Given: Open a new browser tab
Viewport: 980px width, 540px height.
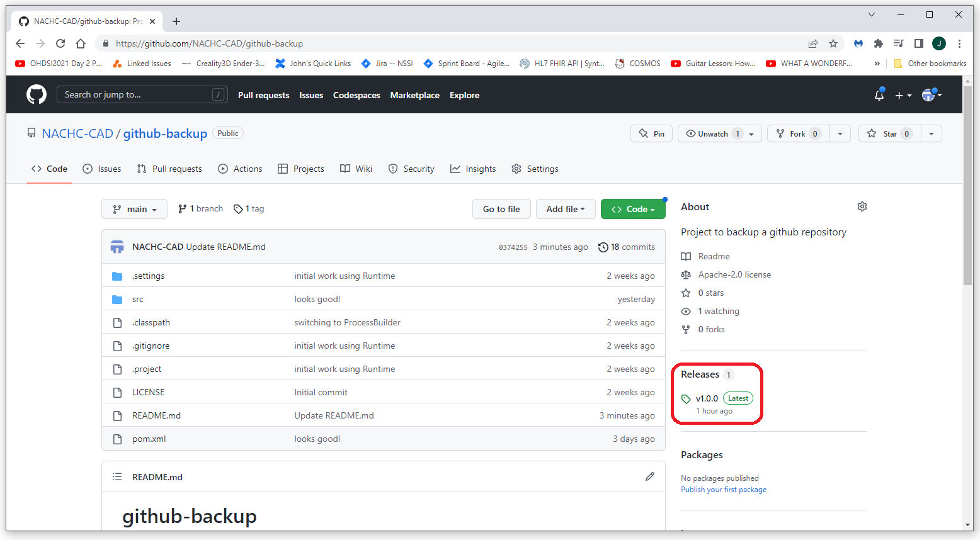Looking at the screenshot, I should pyautogui.click(x=176, y=21).
